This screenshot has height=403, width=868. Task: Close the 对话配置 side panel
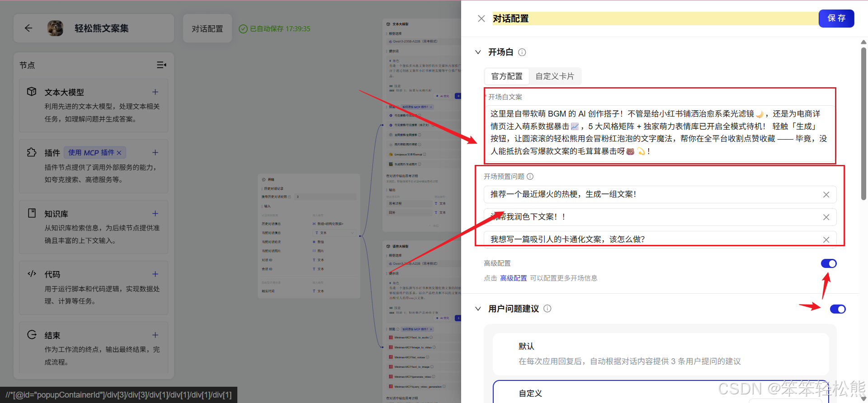pos(481,19)
